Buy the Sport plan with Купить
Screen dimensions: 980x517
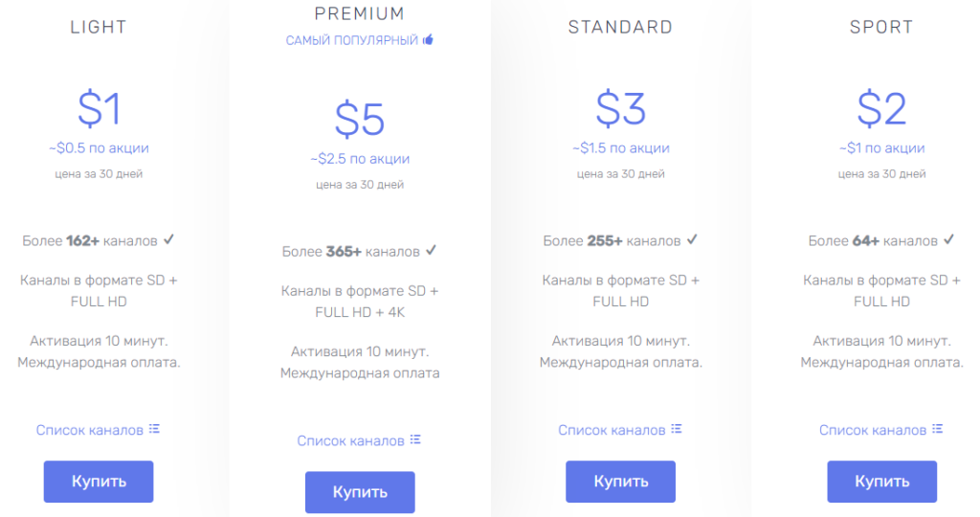pos(881,482)
